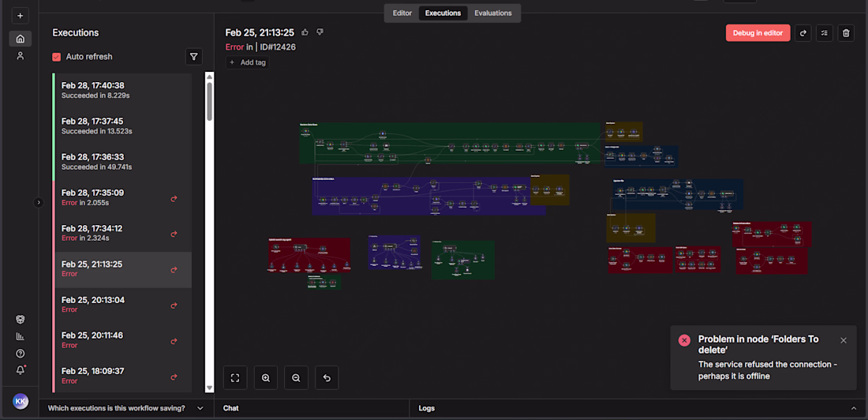Select the Feb 28, 17:34:12 error execution
868x420 pixels.
point(122,233)
